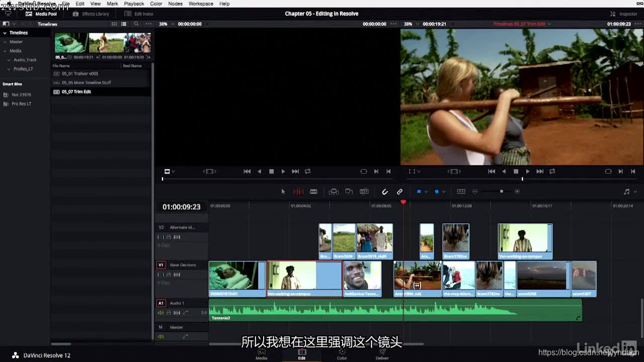Click the Insert Clip toolbar icon
This screenshot has width=644, height=362.
pyautogui.click(x=334, y=192)
